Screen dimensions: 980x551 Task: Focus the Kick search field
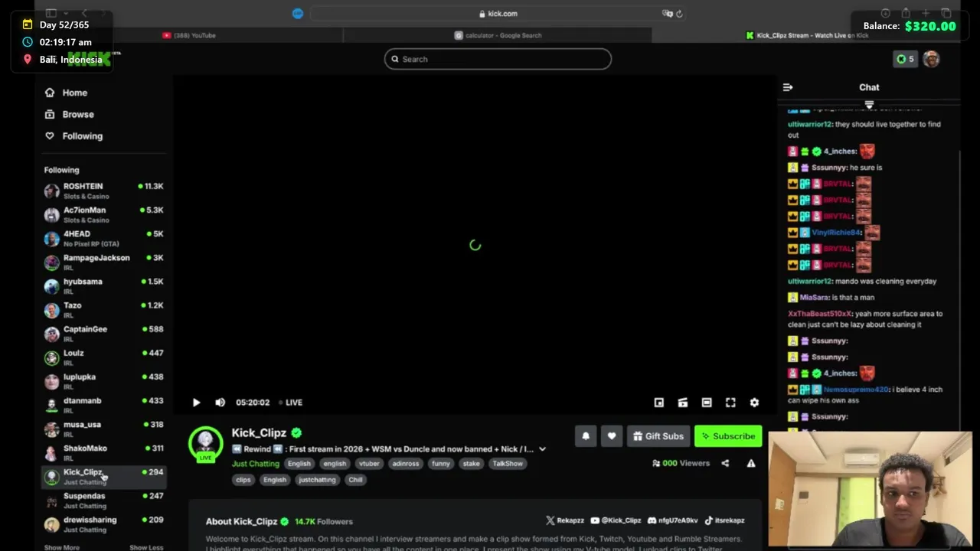[x=498, y=59]
